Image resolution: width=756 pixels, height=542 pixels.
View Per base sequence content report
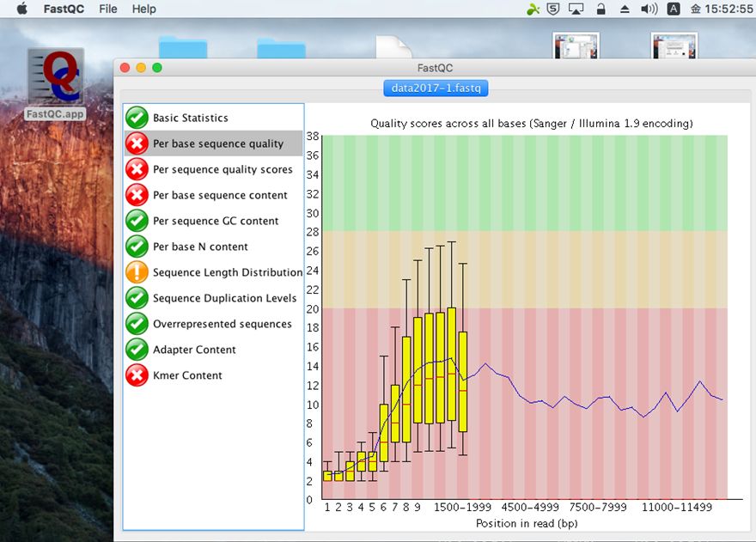pos(214,195)
